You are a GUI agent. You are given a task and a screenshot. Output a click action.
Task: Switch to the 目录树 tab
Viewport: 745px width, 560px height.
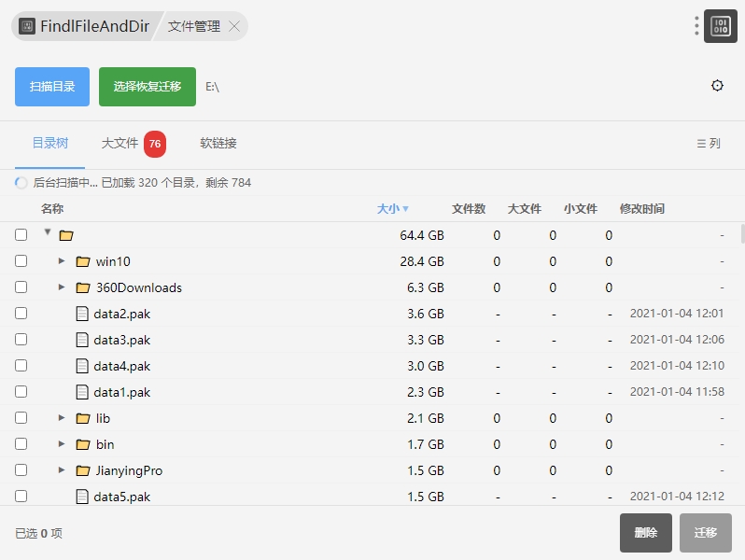click(x=49, y=143)
